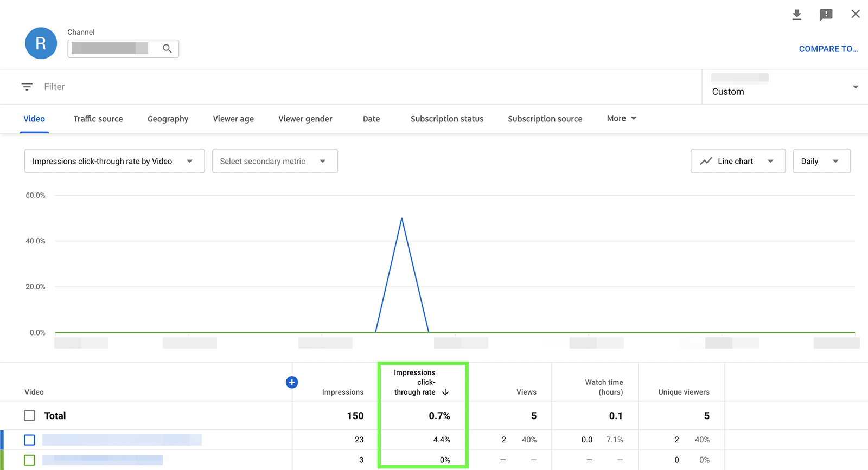Click the Filter input field
This screenshot has height=470, width=868.
325,87
